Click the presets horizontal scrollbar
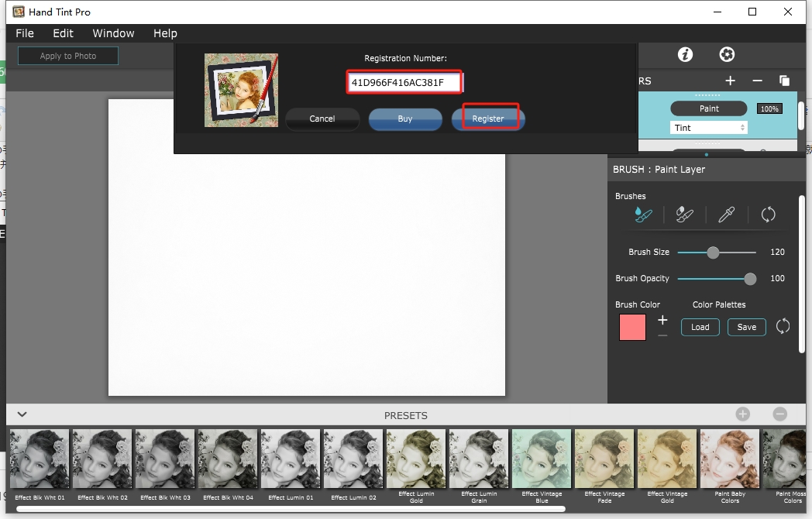 click(291, 509)
